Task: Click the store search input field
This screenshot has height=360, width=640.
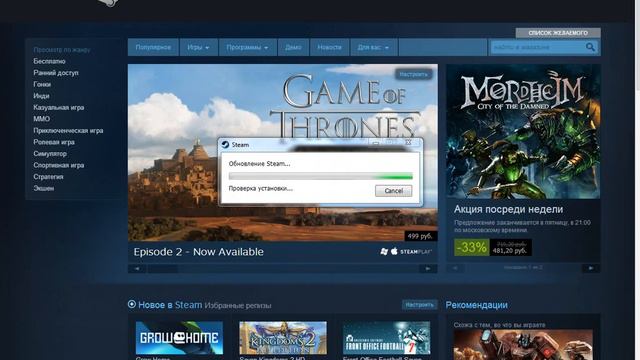Action: pos(538,47)
